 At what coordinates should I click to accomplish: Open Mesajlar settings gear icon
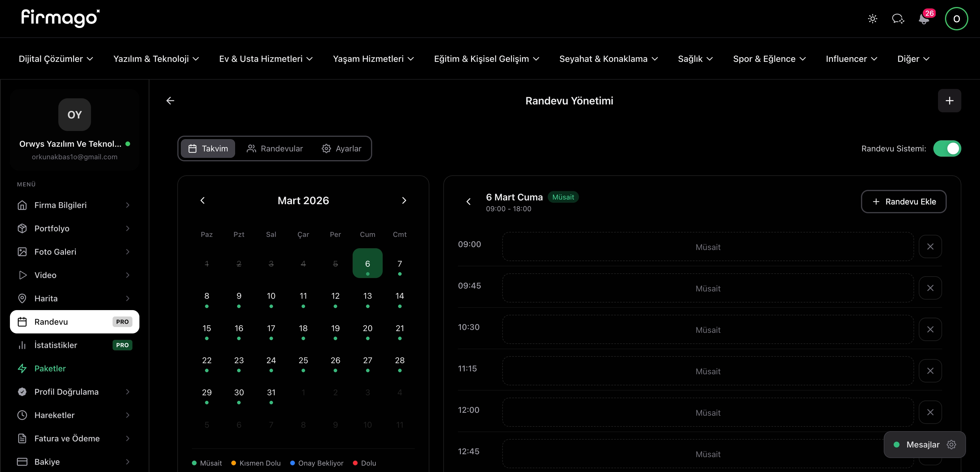click(951, 444)
